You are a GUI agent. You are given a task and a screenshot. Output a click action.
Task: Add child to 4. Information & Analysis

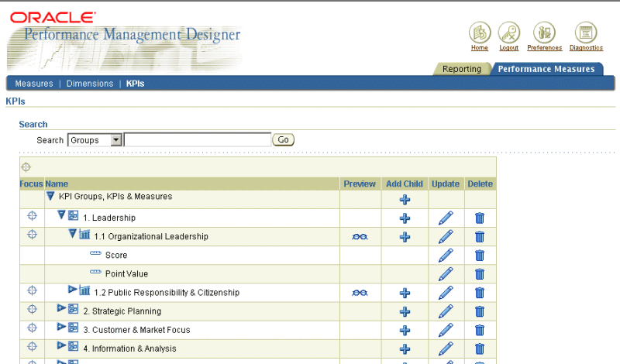[x=405, y=349]
